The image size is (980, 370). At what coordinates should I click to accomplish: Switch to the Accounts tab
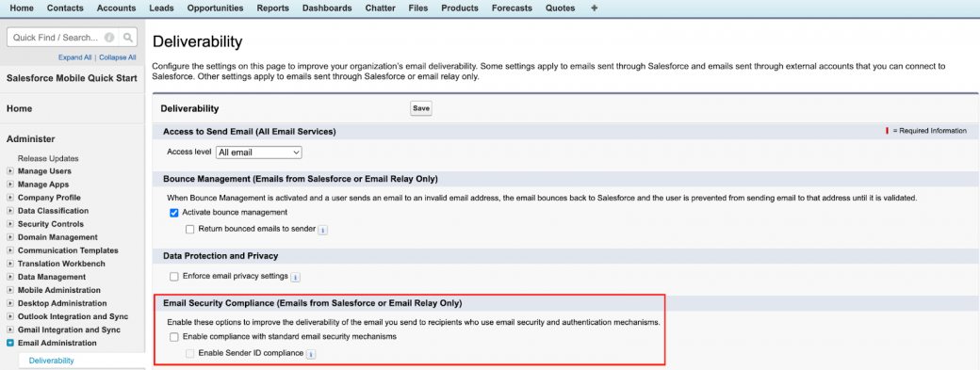point(116,8)
